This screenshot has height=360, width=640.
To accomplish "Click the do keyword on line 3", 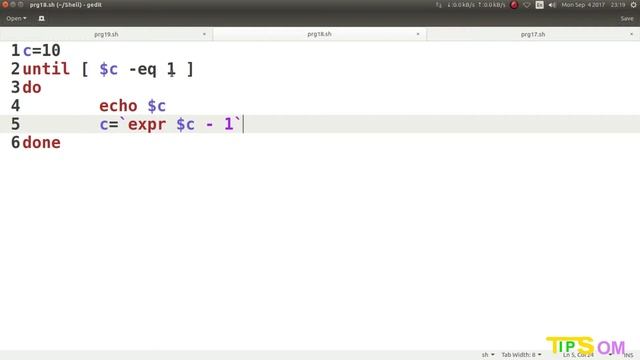I will pos(32,87).
